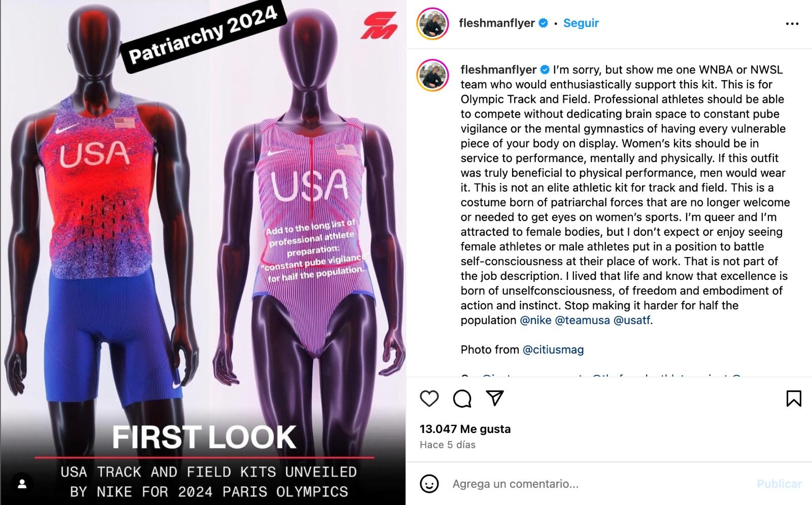Open the @citiusmag photo credit link
The image size is (812, 505).
tap(553, 349)
